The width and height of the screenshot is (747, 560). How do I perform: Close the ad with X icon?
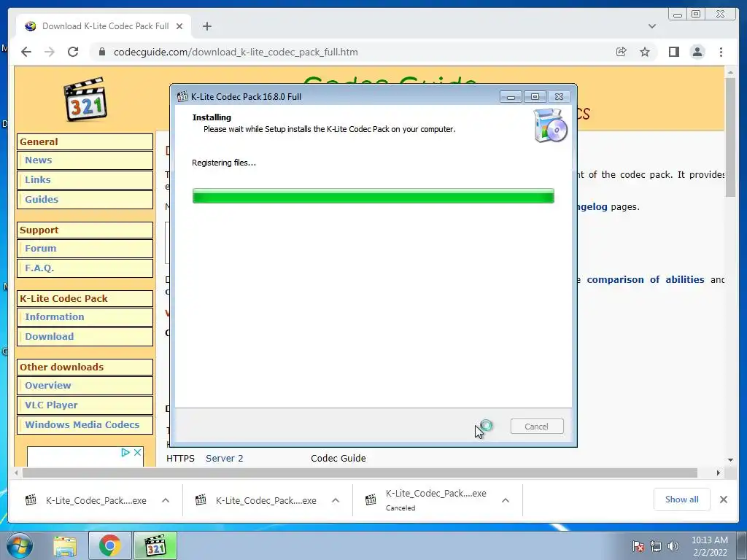click(x=137, y=452)
